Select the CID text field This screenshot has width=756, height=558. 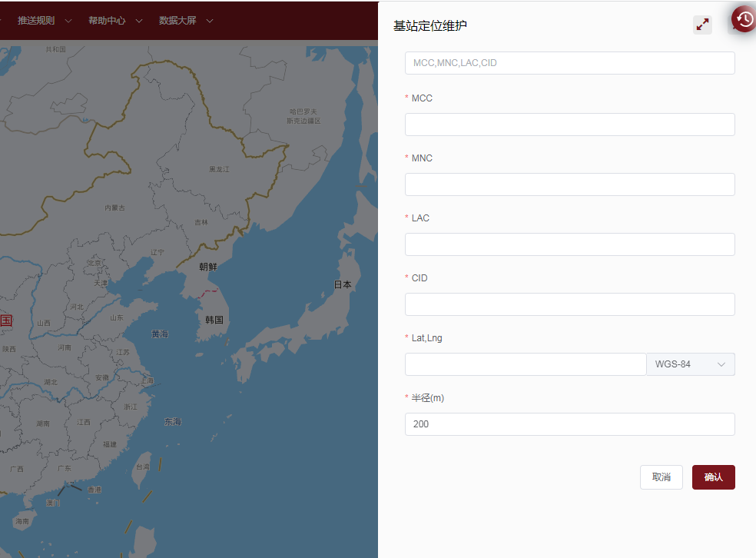coord(569,304)
